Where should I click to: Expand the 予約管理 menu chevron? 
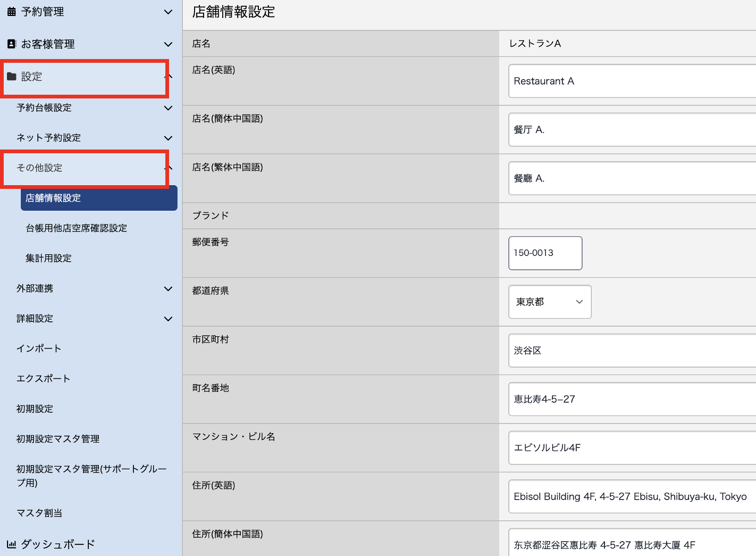(x=168, y=12)
